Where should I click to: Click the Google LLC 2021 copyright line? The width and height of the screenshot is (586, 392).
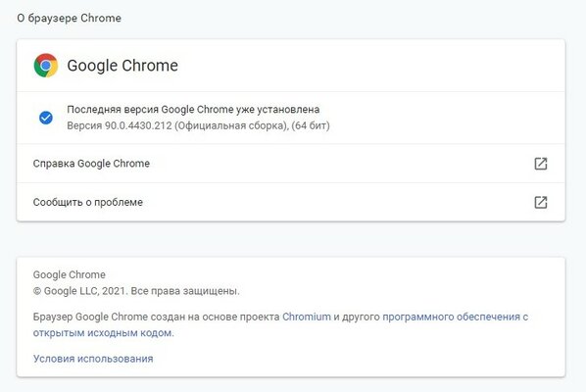(x=136, y=291)
